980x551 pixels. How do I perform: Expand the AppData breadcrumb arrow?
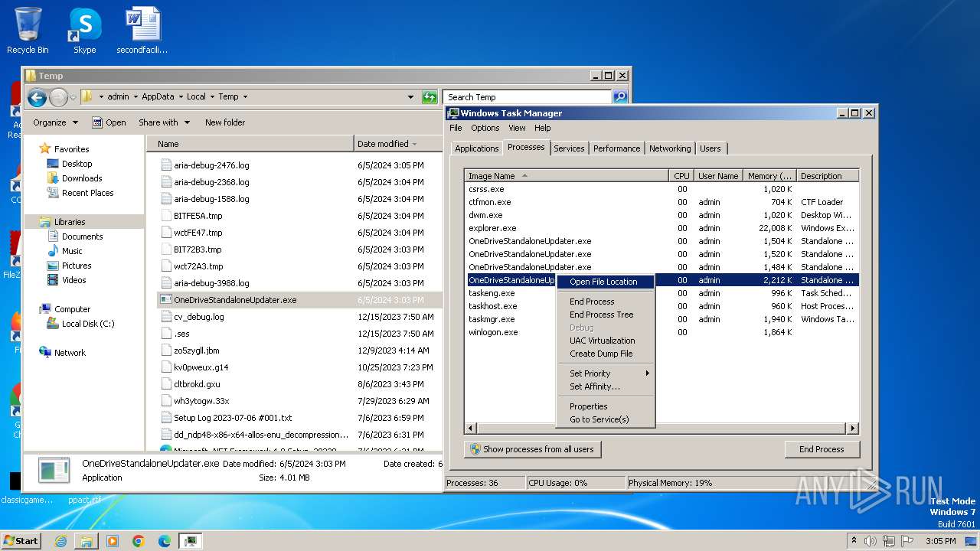click(x=180, y=97)
